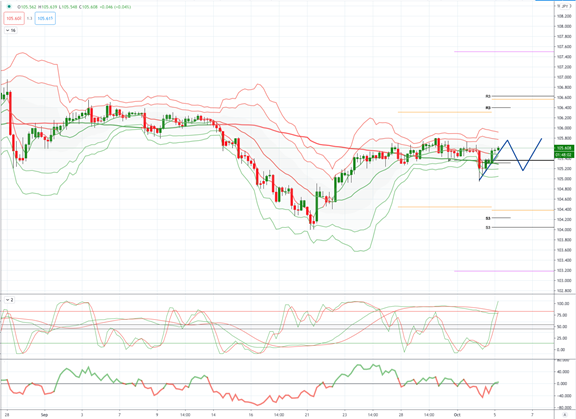
Task: Click the green market status dot
Action: click(x=9, y=7)
